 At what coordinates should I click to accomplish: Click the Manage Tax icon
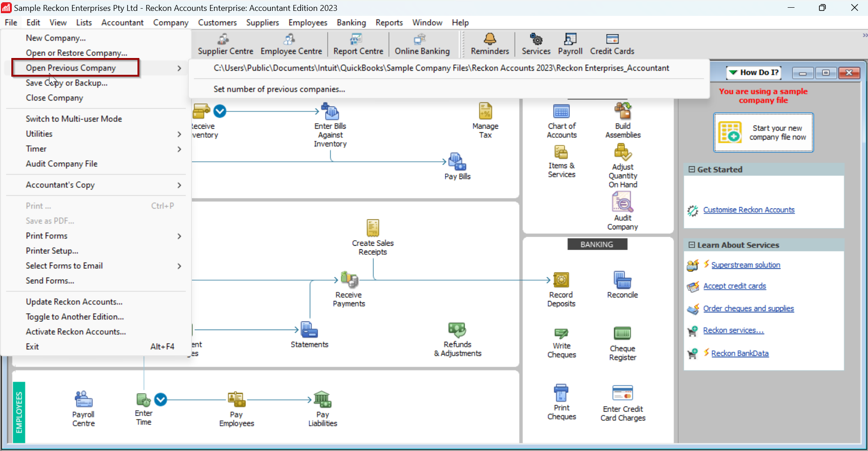click(x=485, y=111)
